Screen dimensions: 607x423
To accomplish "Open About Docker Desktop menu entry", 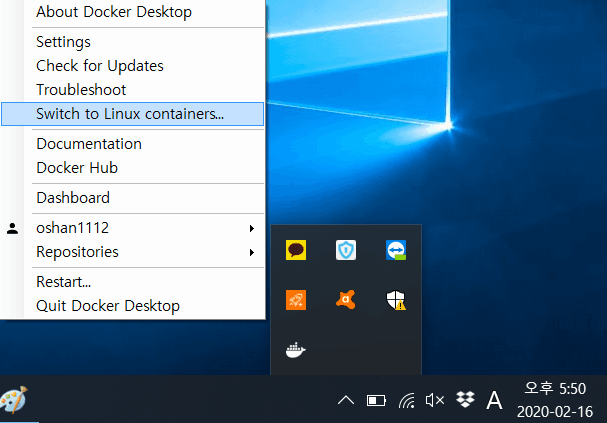I will 132,12.
